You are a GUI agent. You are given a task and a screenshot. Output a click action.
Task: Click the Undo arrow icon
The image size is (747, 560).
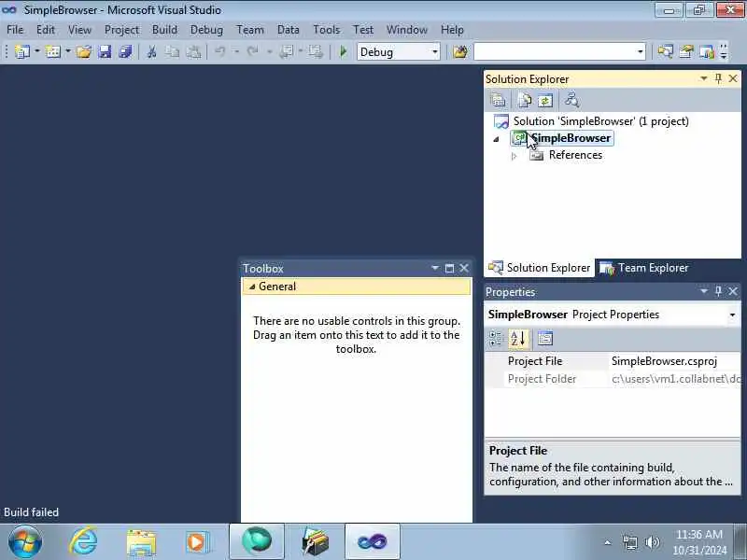point(219,51)
